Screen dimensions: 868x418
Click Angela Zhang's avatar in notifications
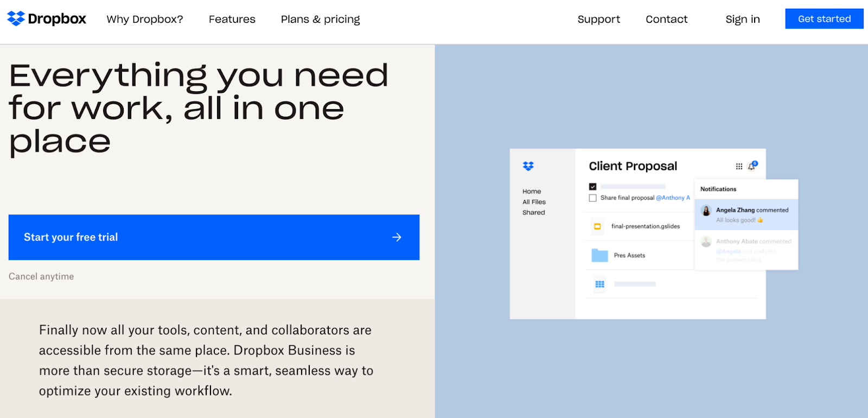click(706, 211)
